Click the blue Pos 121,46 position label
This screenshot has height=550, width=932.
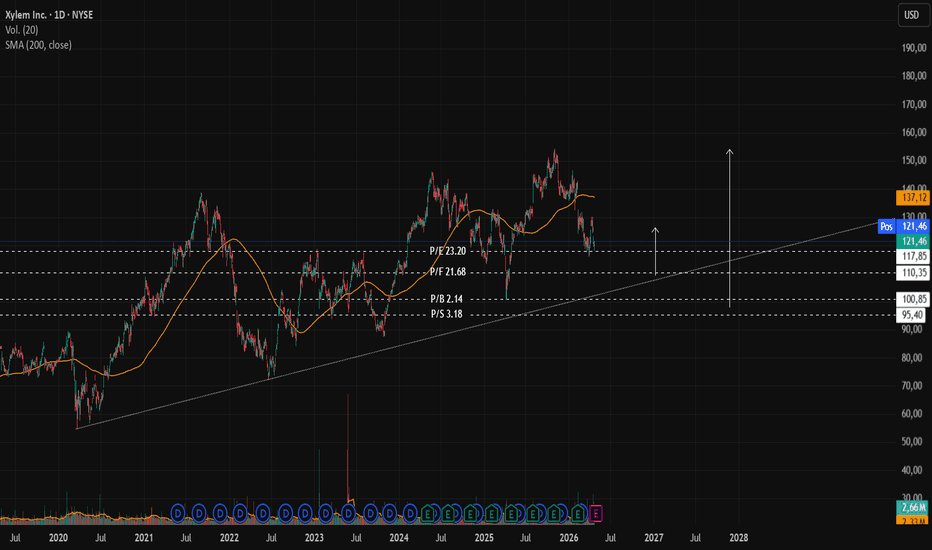903,226
